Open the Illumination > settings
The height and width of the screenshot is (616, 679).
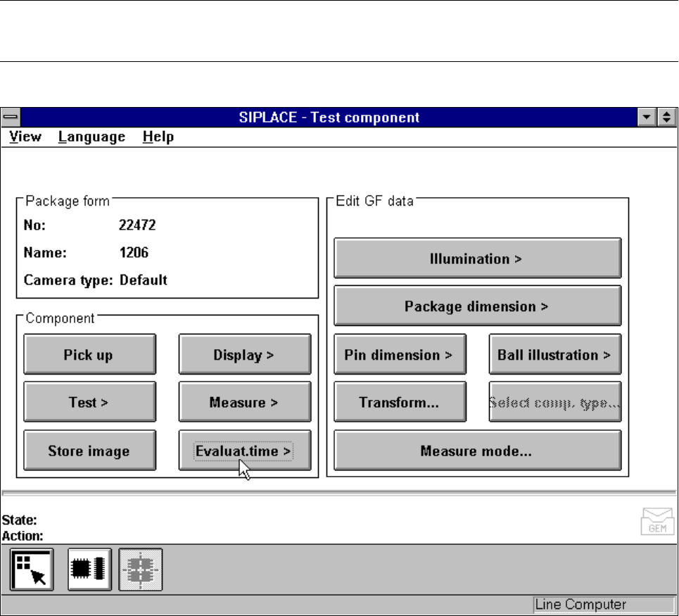coord(476,258)
